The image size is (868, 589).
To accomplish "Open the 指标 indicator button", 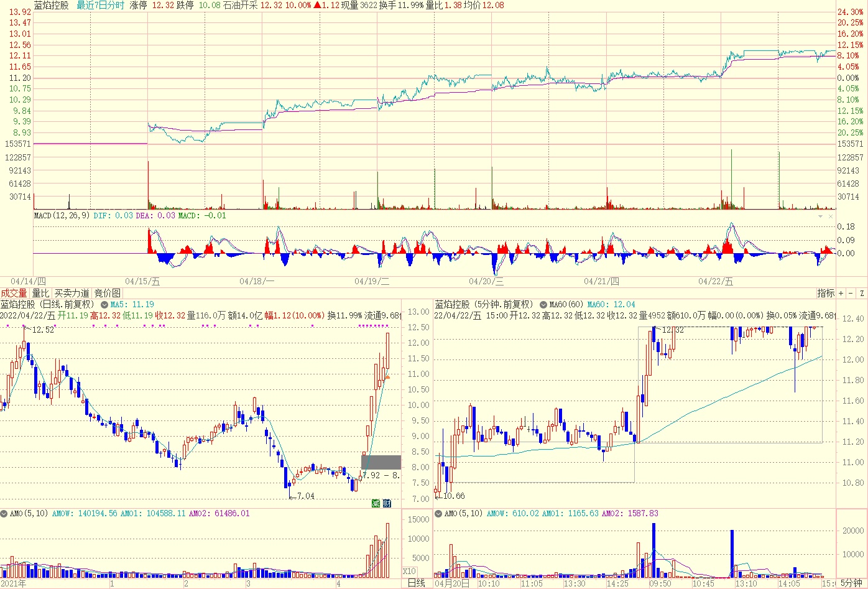I will click(x=826, y=293).
